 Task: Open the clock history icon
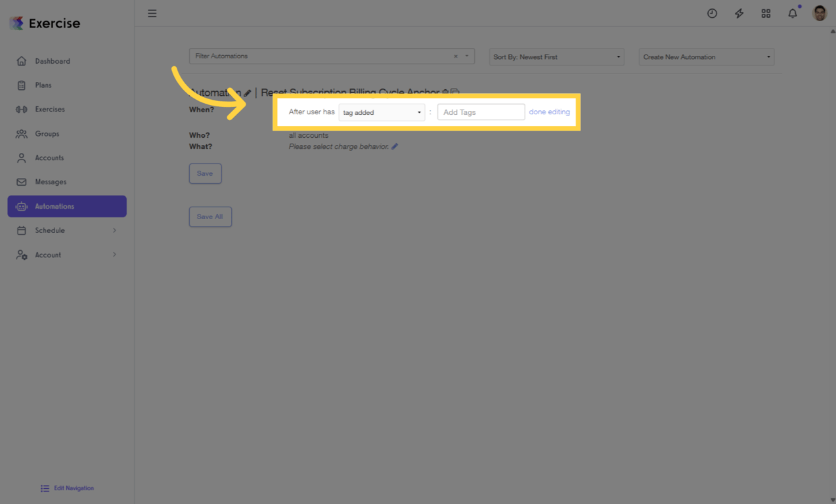point(712,13)
